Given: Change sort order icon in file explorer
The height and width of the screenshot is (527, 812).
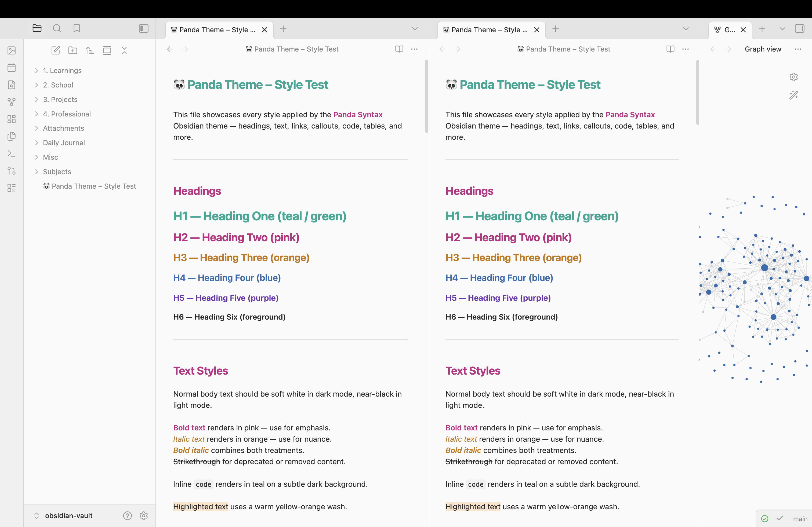Looking at the screenshot, I should click(90, 50).
